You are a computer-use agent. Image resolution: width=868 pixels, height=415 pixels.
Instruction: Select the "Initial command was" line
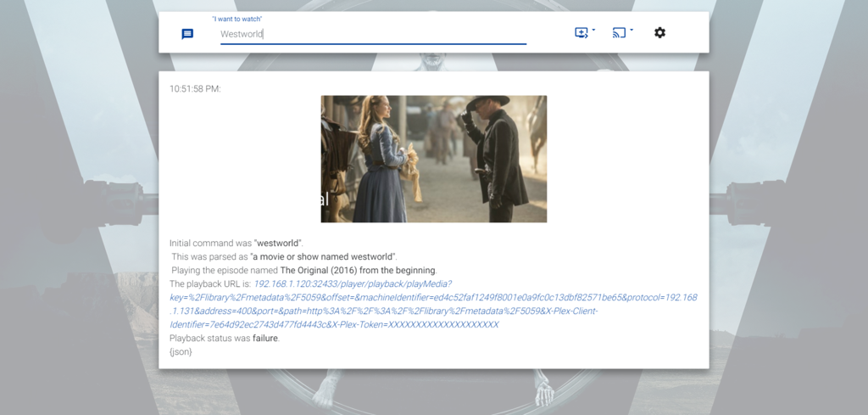[236, 244]
